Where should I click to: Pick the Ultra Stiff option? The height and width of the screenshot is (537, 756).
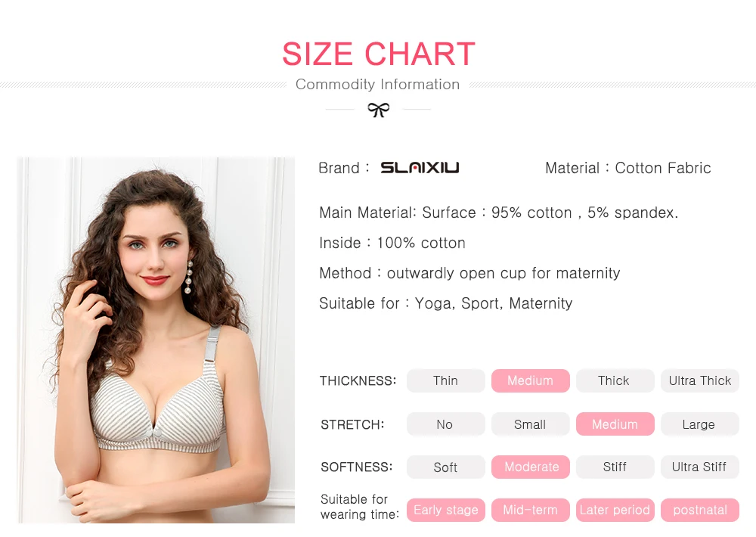pos(699,467)
